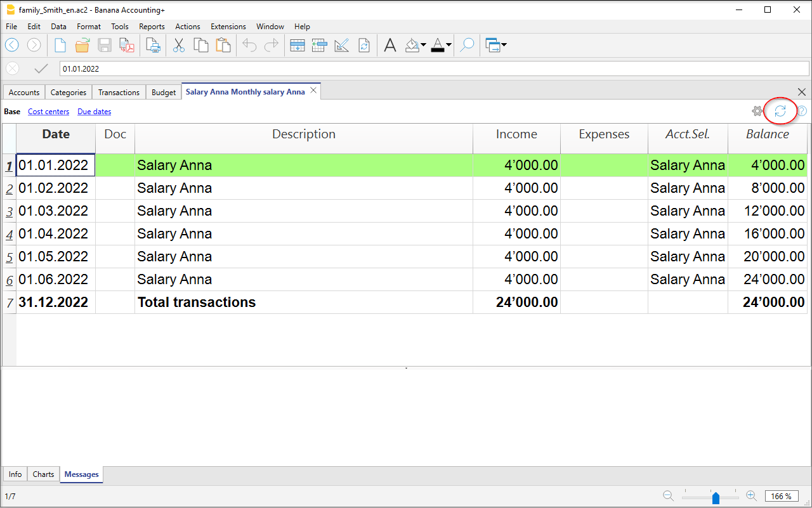This screenshot has height=508, width=812.
Task: Open the File menu
Action: tap(11, 27)
